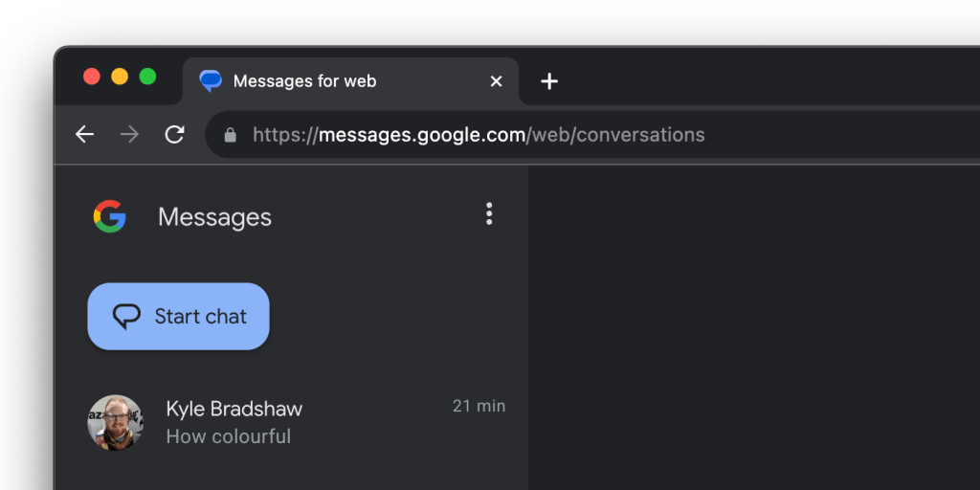Click Kyle Bradshaw's profile picture

pos(116,422)
